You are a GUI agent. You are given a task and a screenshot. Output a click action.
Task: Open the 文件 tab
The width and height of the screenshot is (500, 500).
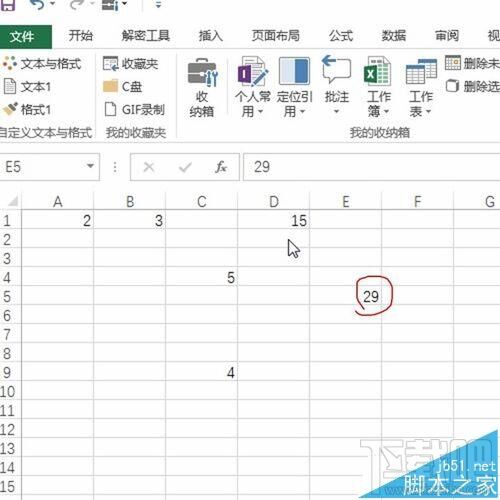(26, 37)
